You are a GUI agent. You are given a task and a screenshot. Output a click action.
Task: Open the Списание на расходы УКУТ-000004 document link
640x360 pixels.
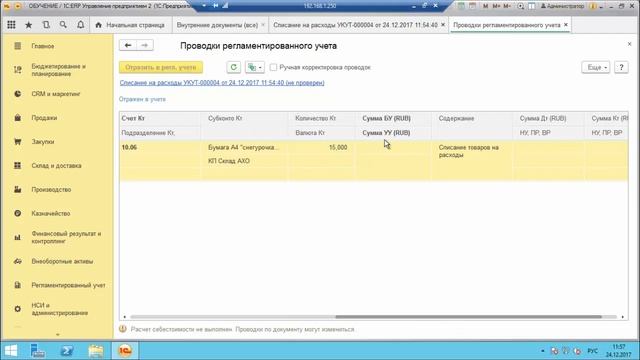[222, 83]
